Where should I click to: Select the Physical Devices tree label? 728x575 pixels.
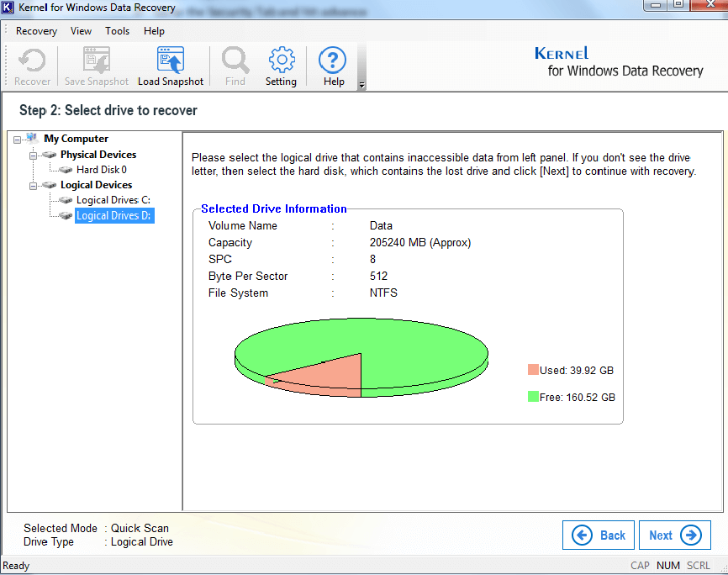[x=98, y=154]
